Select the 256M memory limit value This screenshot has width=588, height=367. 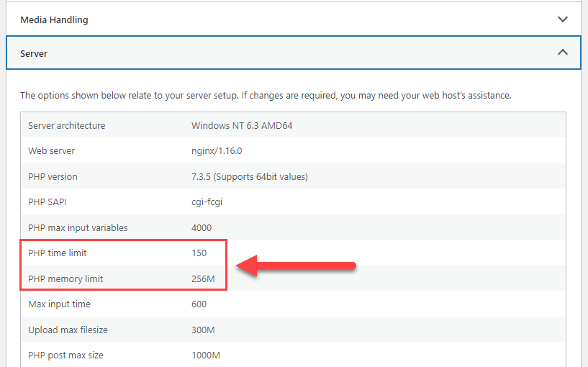tap(203, 279)
